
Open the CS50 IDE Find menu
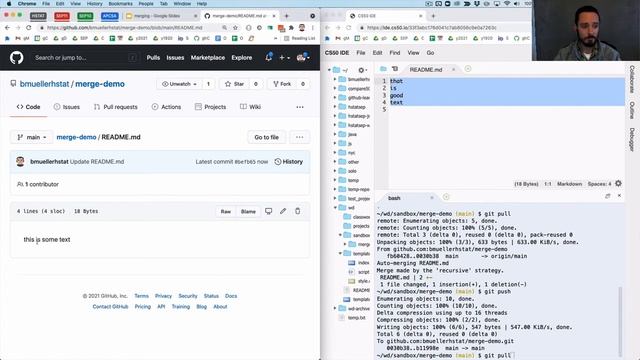tap(395, 53)
